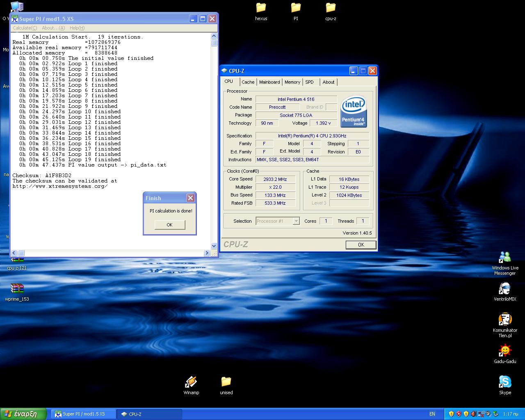Click the EN language indicator
The image size is (525, 420).
[432, 414]
